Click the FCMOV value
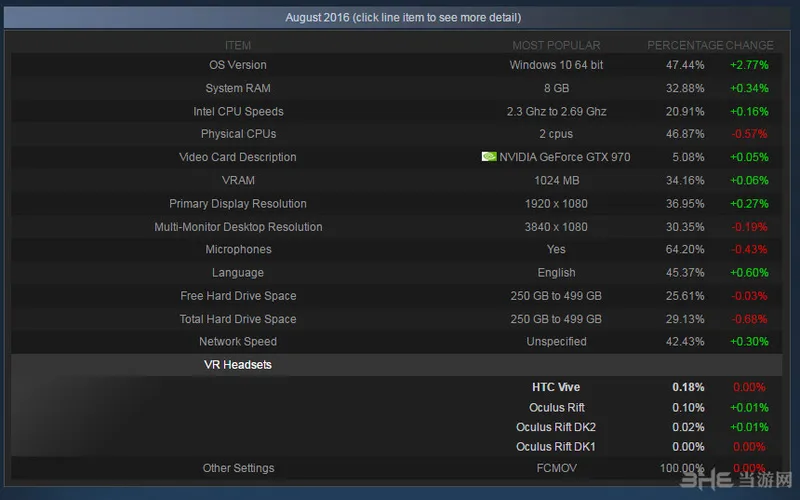The width and height of the screenshot is (800, 500). tap(556, 468)
